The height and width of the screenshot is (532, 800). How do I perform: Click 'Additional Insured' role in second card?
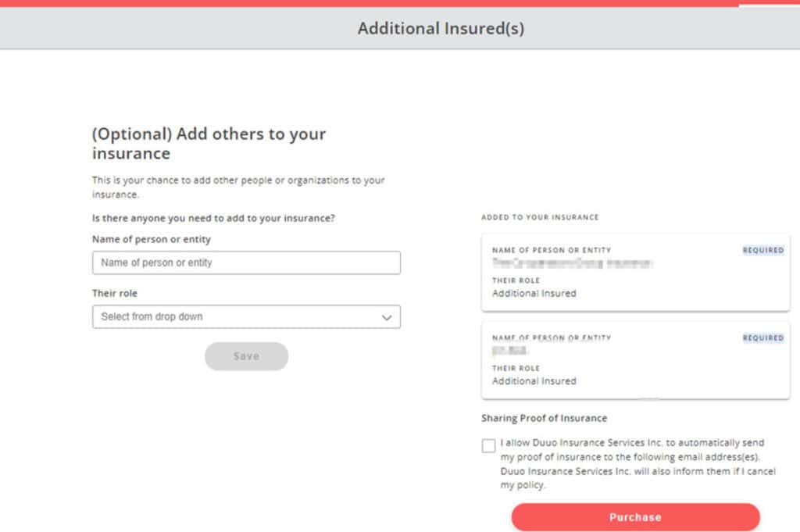534,381
